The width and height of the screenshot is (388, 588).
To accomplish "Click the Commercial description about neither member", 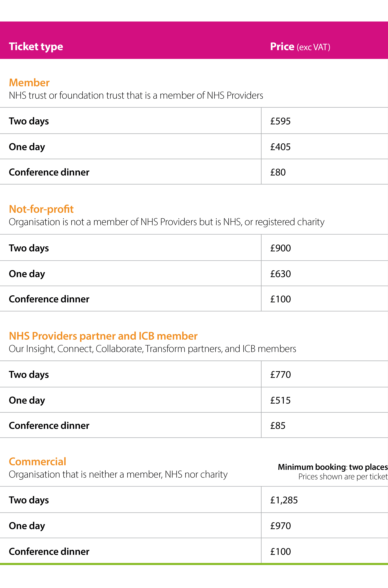I will tap(118, 475).
